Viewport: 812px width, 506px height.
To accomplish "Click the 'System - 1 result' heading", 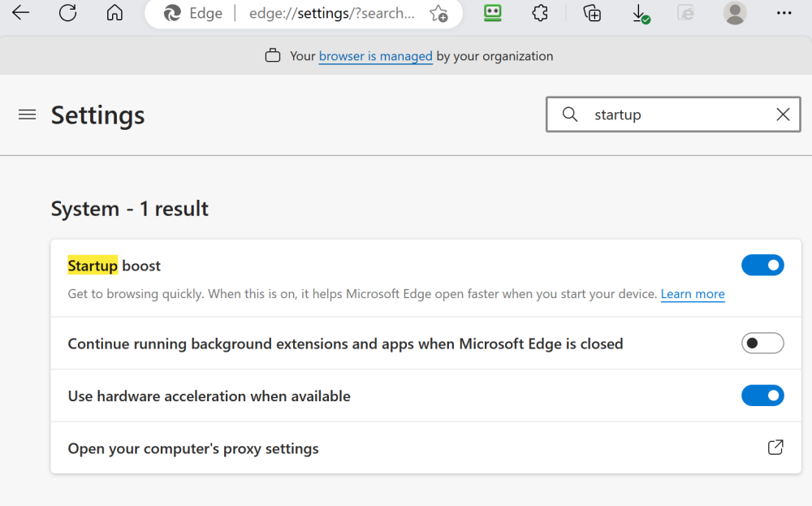I will point(129,209).
